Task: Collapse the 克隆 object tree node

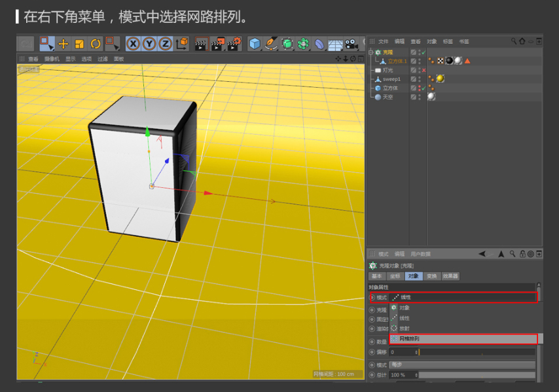Action: (x=370, y=52)
